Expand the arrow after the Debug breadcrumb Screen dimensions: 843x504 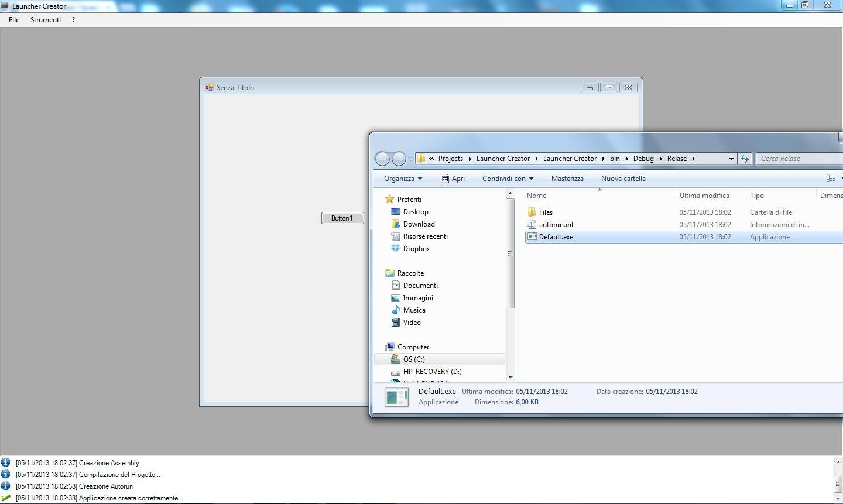coord(660,159)
